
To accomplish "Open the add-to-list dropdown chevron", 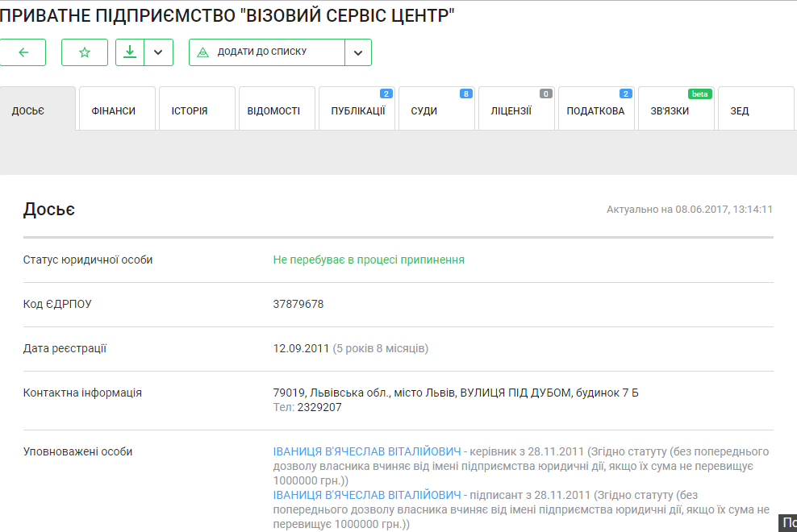I will click(358, 52).
